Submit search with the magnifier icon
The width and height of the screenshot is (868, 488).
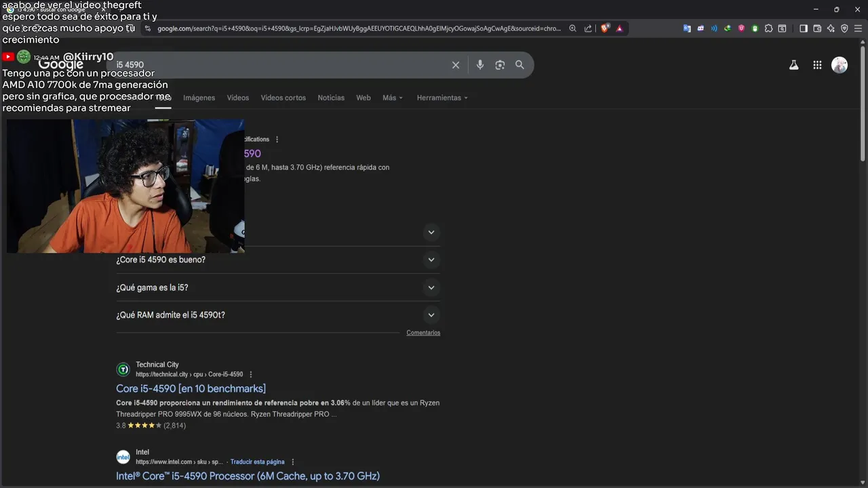519,65
